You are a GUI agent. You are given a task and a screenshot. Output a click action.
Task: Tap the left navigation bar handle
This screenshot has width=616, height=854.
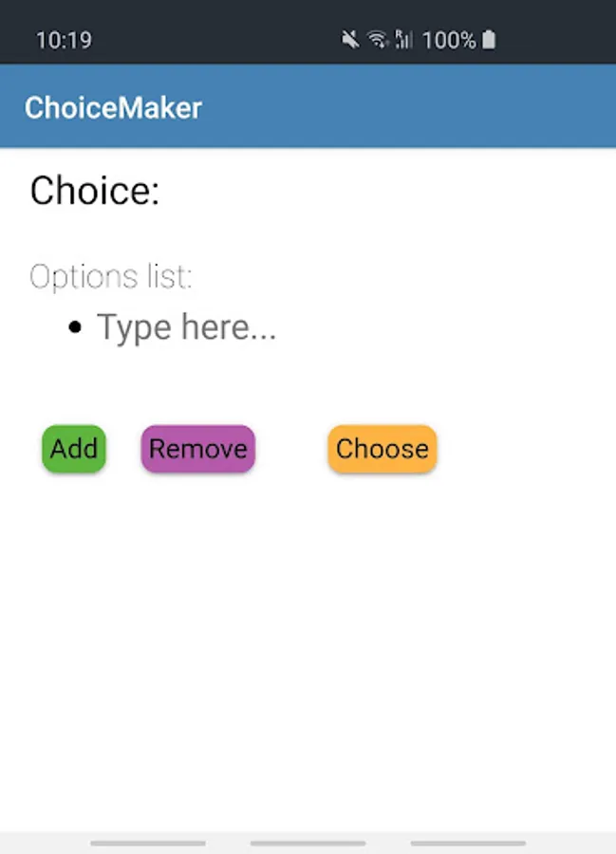(148, 843)
